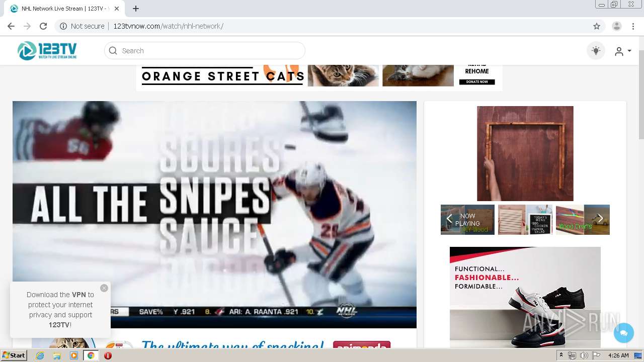Viewport: 644px width, 362px height.
Task: Close the NHL Network tab
Action: pos(117,9)
